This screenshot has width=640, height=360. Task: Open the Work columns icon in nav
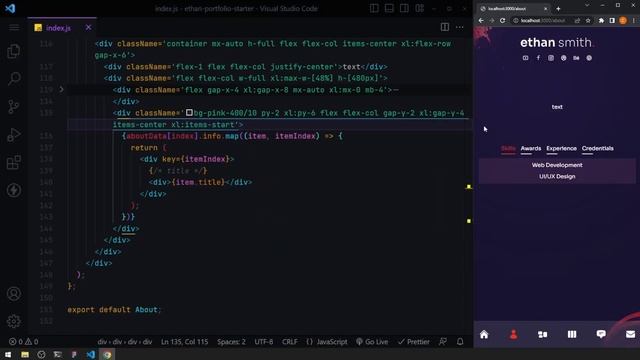tap(572, 335)
